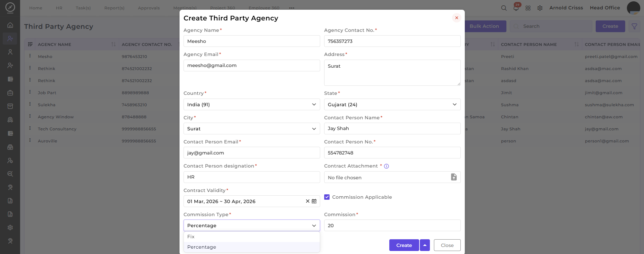The height and width of the screenshot is (254, 644).
Task: Click the Contact Person Email field
Action: (252, 153)
